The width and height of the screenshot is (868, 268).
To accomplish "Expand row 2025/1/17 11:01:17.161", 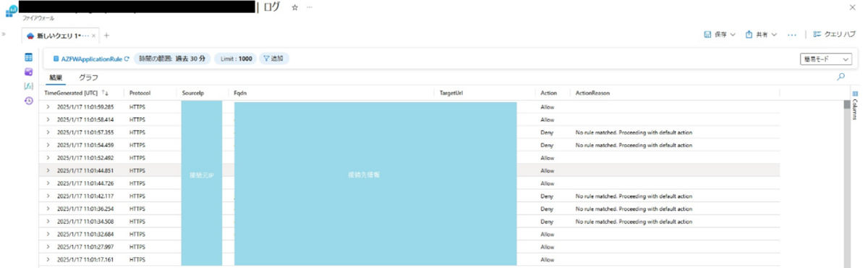I will tap(48, 259).
